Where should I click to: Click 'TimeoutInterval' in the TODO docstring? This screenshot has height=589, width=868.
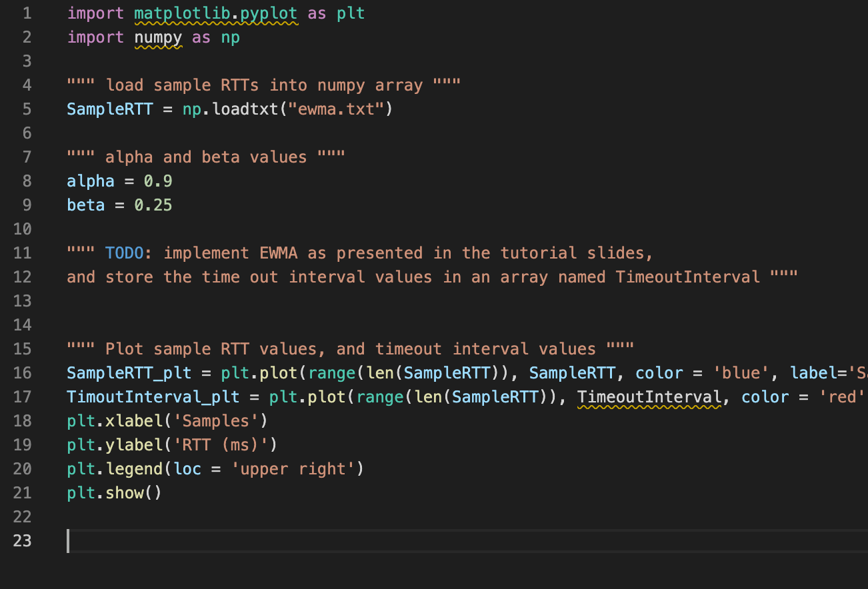click(x=687, y=277)
